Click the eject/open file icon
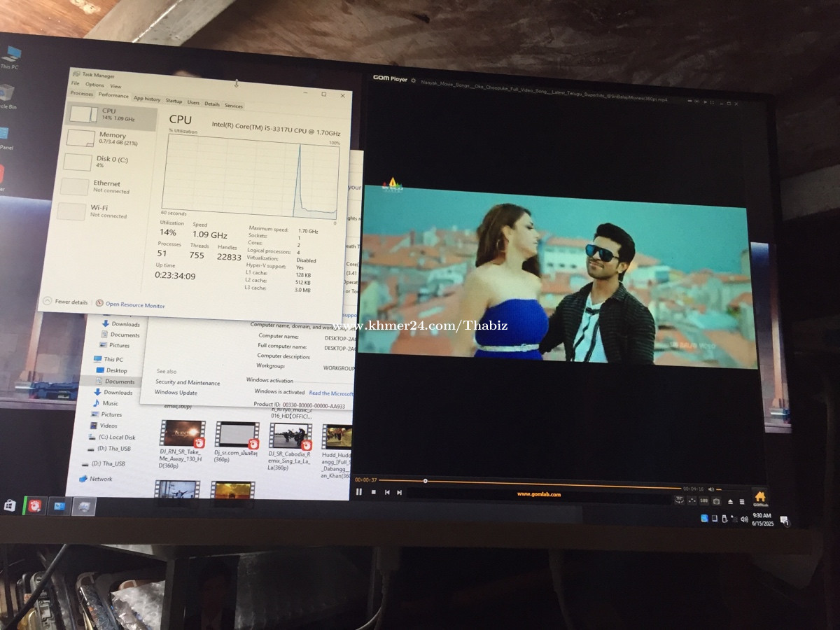The height and width of the screenshot is (630, 840). pyautogui.click(x=730, y=501)
